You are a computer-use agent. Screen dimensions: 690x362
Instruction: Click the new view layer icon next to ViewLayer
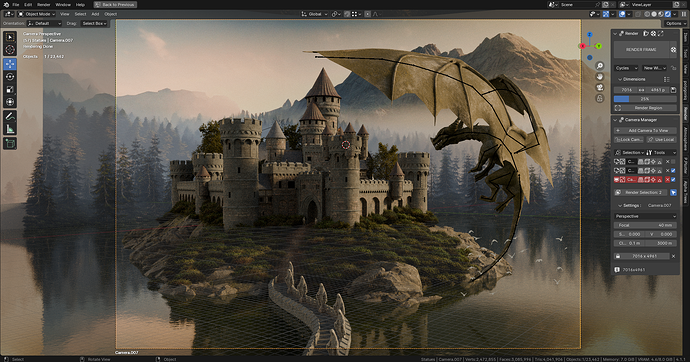pyautogui.click(x=676, y=4)
